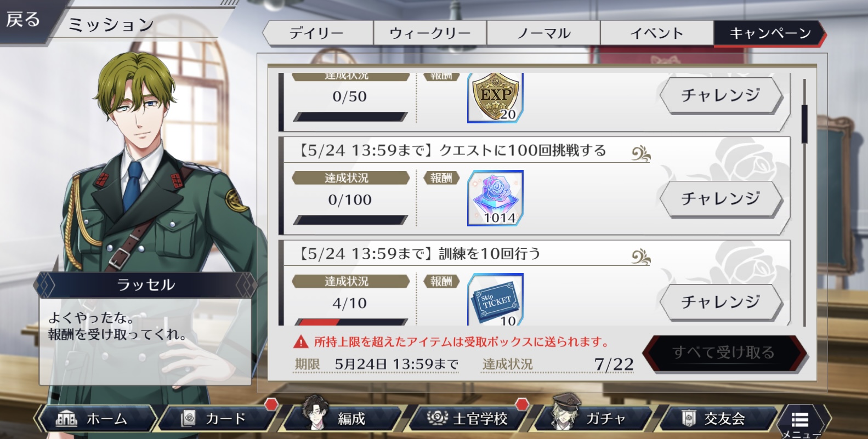The width and height of the screenshot is (868, 439).
Task: Go back with the 戻る button
Action: 24,20
